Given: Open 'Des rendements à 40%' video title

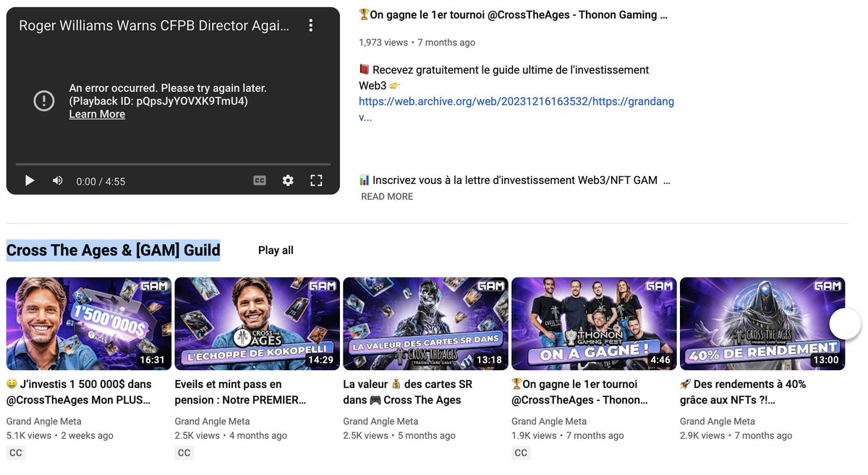Looking at the screenshot, I should coord(743,392).
